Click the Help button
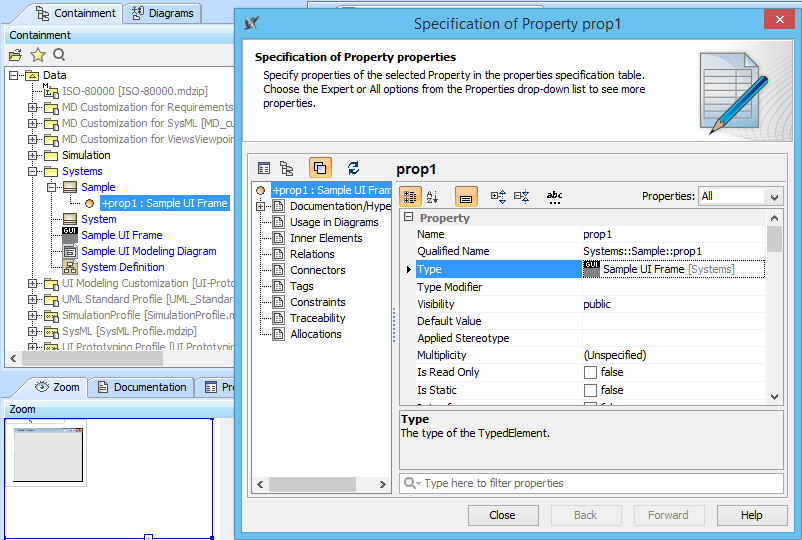 pyautogui.click(x=751, y=515)
